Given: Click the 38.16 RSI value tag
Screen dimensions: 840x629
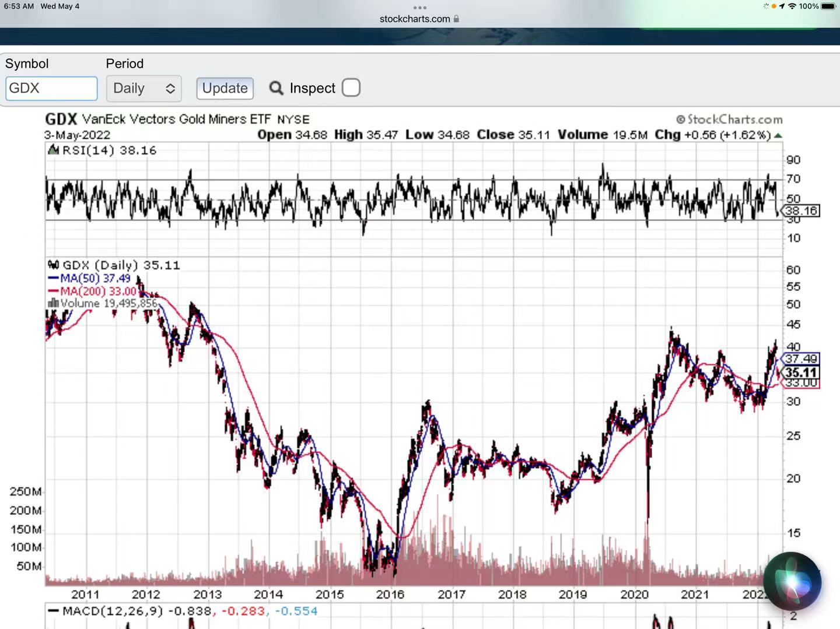Looking at the screenshot, I should [x=801, y=210].
